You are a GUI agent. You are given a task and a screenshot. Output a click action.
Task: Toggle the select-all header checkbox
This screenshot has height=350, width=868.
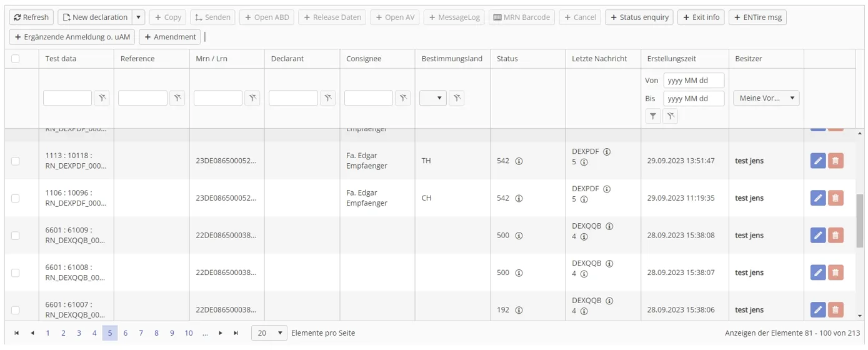16,59
